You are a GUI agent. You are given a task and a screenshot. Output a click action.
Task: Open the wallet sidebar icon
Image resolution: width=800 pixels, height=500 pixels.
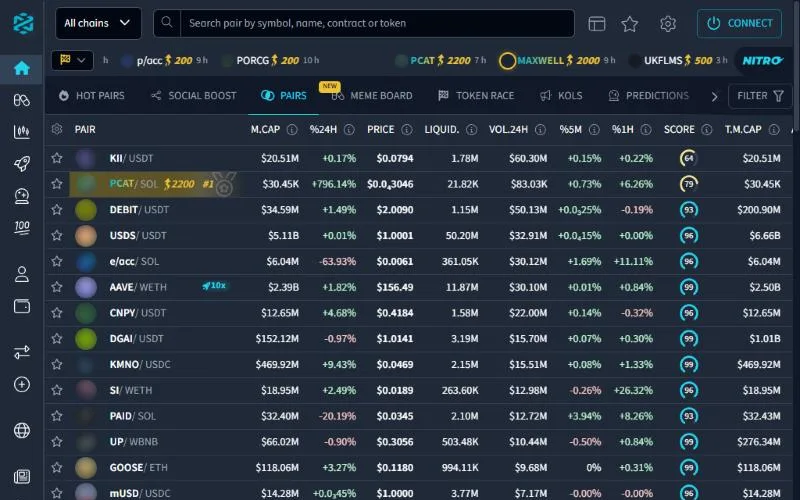coord(21,306)
